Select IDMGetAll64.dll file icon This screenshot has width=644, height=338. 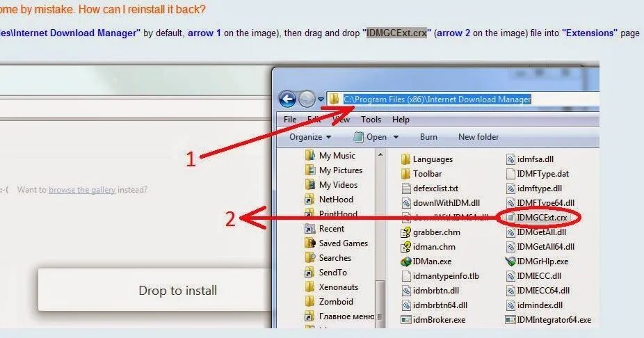pyautogui.click(x=510, y=247)
